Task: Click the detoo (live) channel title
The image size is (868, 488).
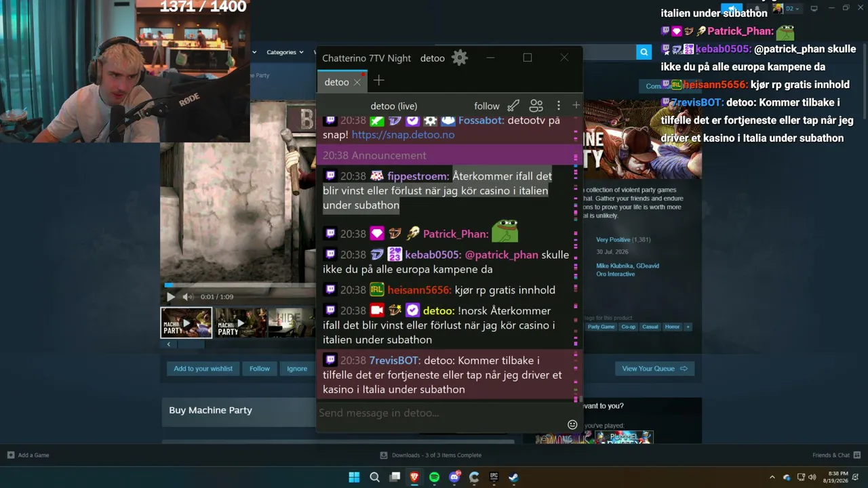Action: tap(393, 106)
